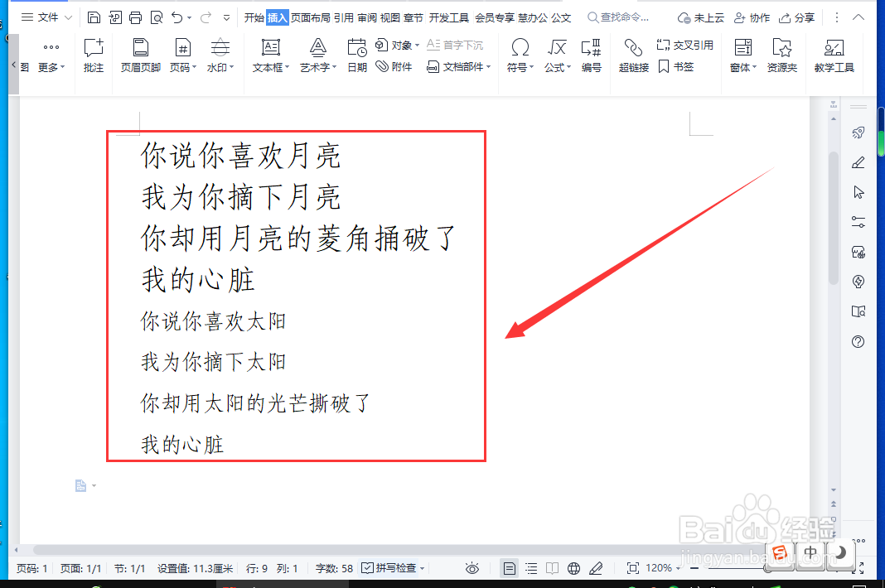Toggle 拼写检查 checkbox in status bar
Image resolution: width=885 pixels, height=588 pixels.
coord(392,568)
